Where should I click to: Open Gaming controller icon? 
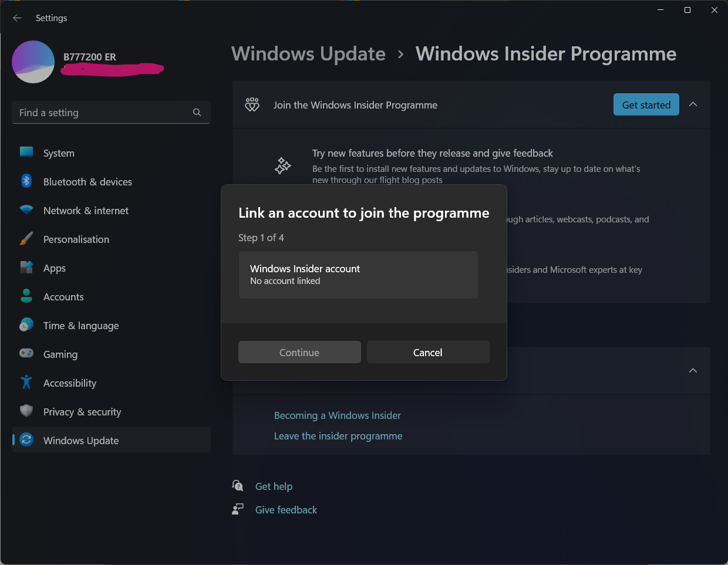(26, 354)
